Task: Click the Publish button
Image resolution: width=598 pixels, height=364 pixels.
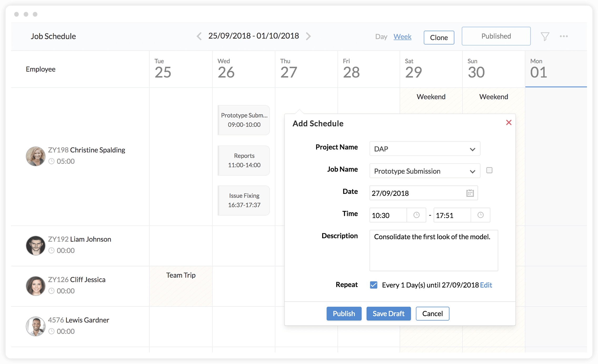Action: tap(344, 314)
